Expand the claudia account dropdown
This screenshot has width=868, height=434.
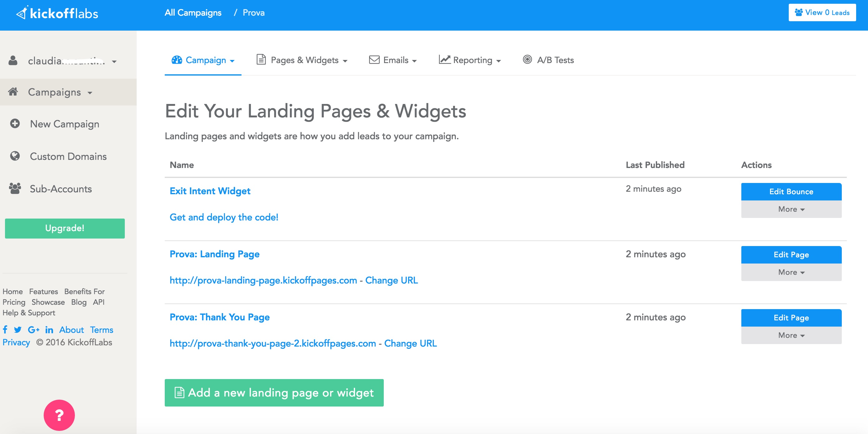pos(114,62)
